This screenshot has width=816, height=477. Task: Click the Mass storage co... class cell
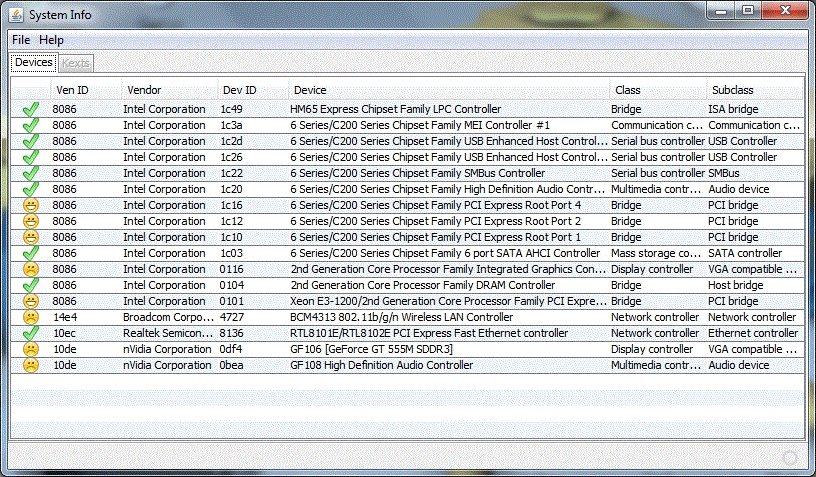tap(656, 253)
